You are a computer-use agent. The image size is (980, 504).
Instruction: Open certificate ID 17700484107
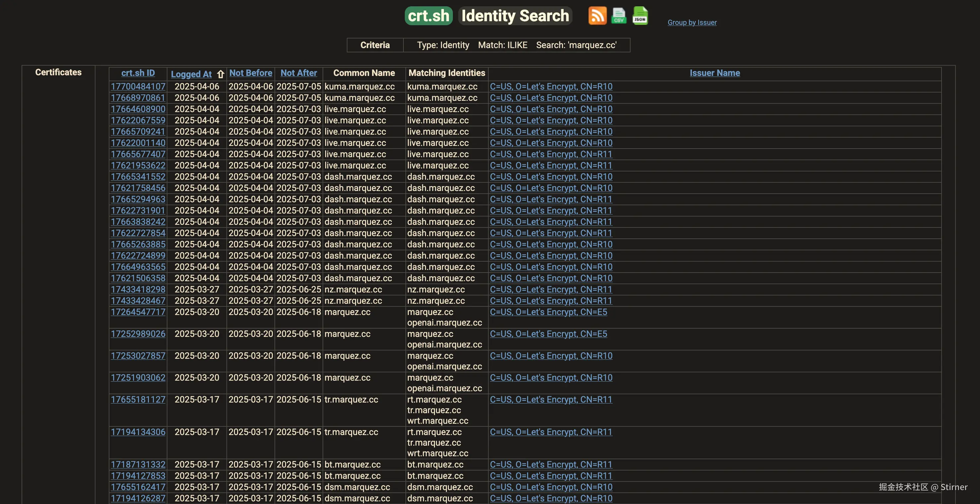tap(138, 87)
